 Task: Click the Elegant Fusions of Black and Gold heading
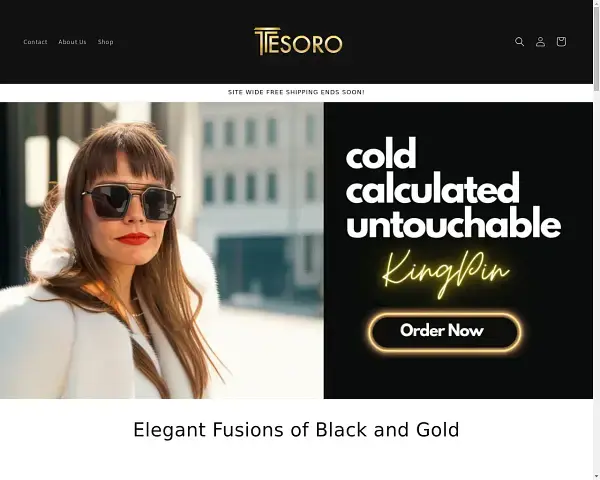[x=296, y=429]
